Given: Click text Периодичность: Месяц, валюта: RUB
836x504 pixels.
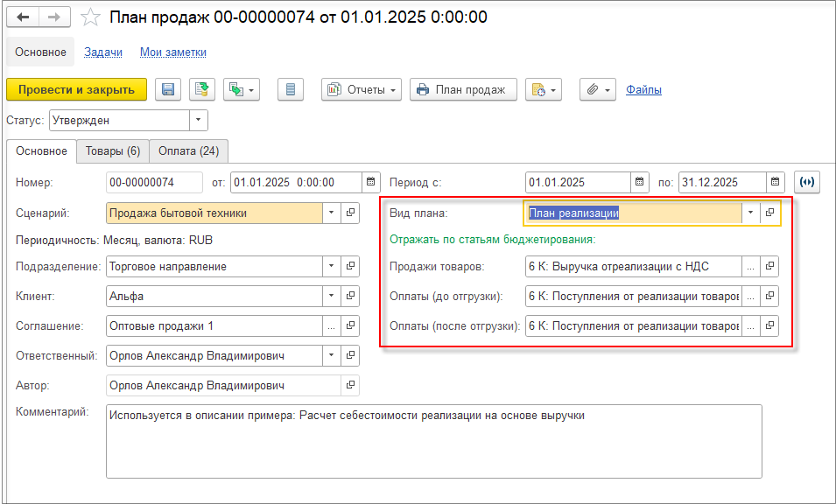Looking at the screenshot, I should pos(114,241).
